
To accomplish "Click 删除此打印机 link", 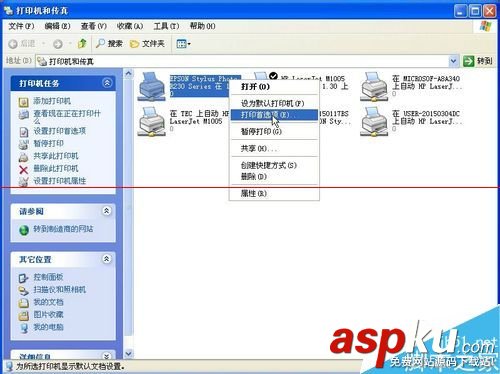I will coord(56,168).
